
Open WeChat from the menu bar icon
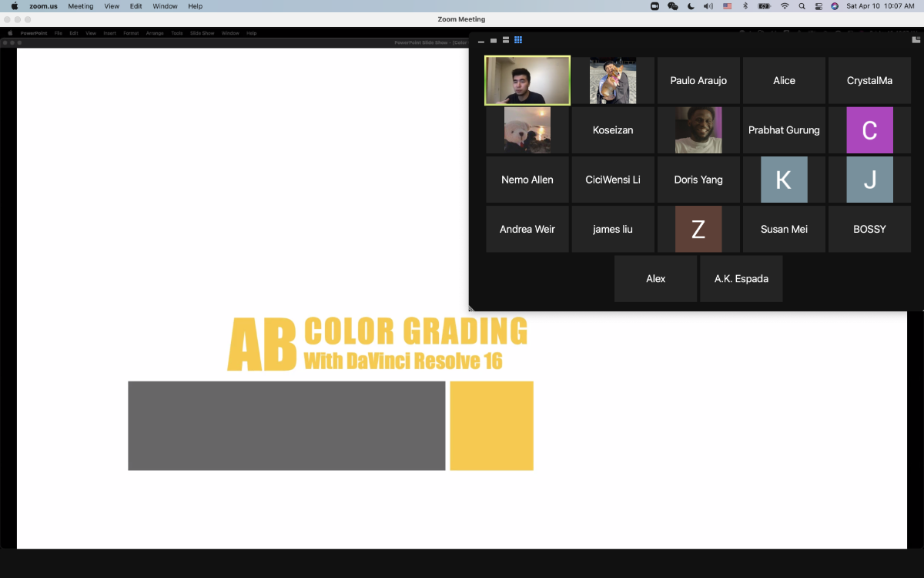coord(673,6)
